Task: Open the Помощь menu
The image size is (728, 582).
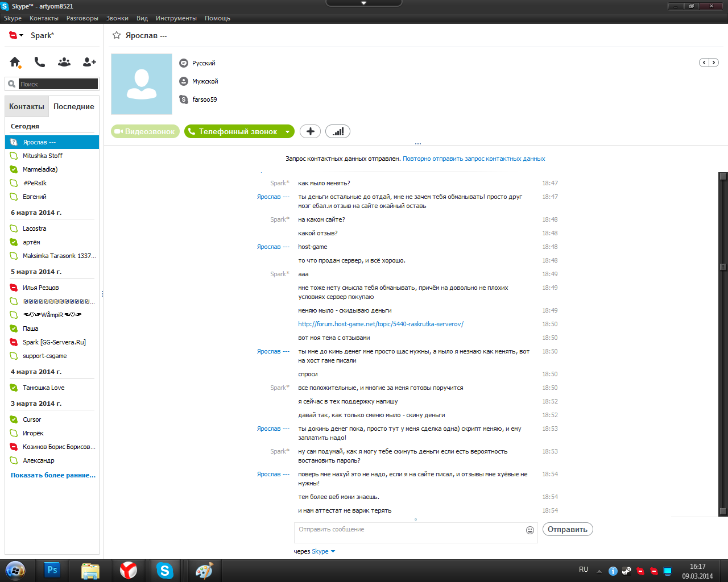Action: click(217, 18)
